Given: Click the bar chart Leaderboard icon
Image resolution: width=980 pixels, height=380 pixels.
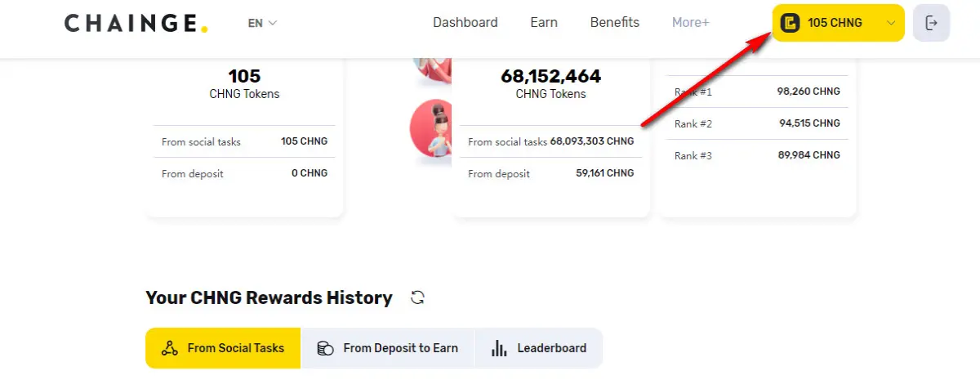Looking at the screenshot, I should (499, 348).
